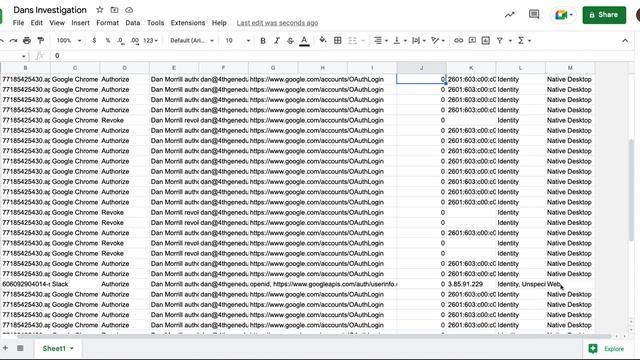Decrease decimal places
The width and height of the screenshot is (640, 360).
[x=120, y=40]
